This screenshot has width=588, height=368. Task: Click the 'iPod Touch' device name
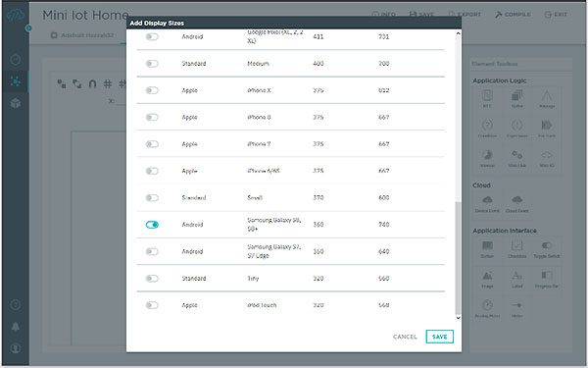pyautogui.click(x=262, y=305)
